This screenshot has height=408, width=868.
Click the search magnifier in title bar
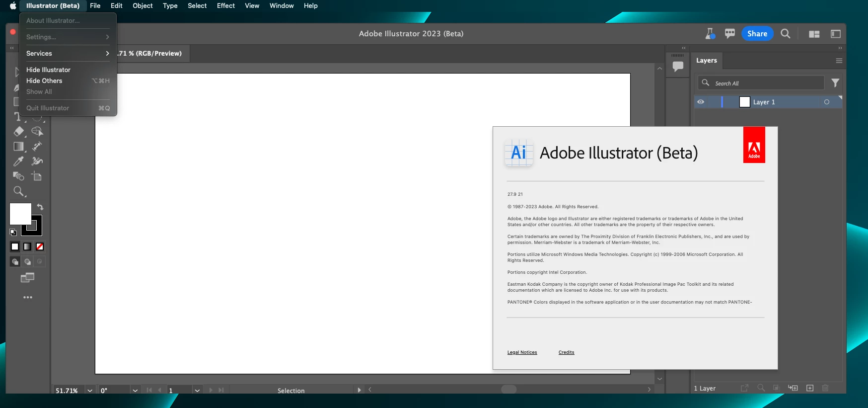[785, 34]
